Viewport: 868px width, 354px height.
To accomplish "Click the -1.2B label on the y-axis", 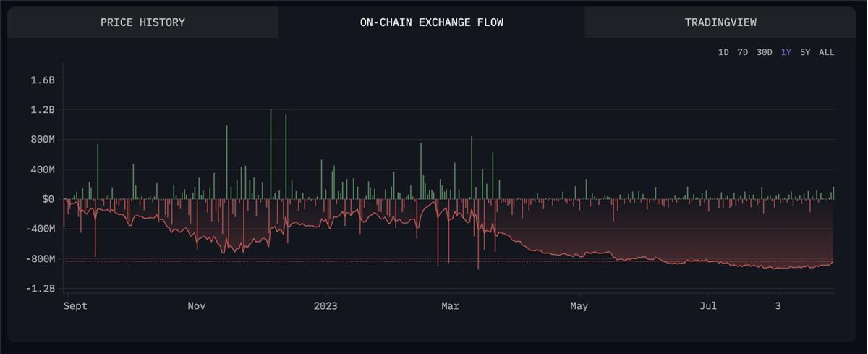I will coord(41,288).
